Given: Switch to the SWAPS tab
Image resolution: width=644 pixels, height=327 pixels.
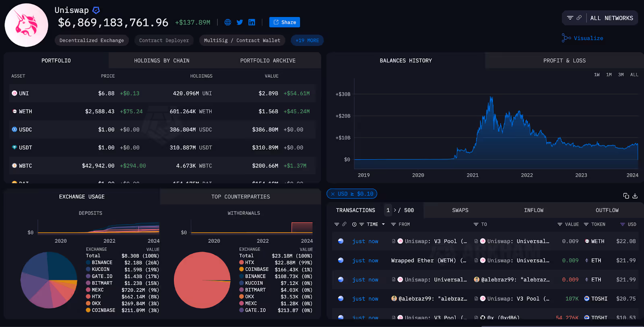Looking at the screenshot, I should [x=460, y=210].
